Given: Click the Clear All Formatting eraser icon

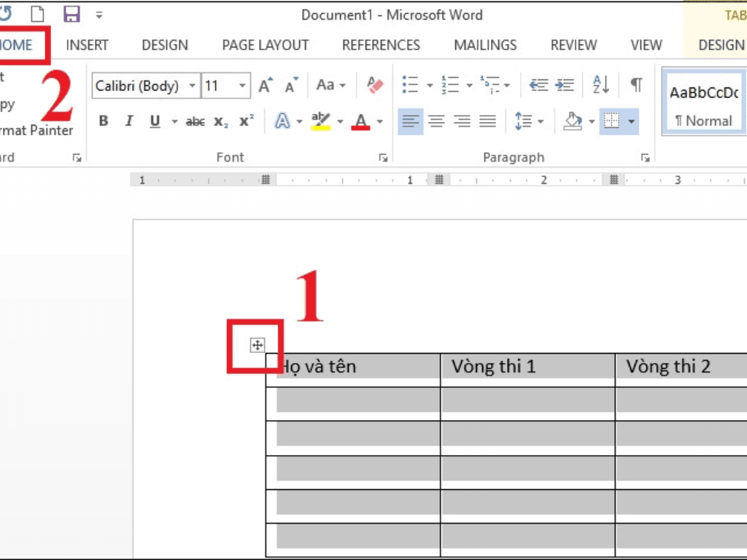Looking at the screenshot, I should pyautogui.click(x=375, y=85).
